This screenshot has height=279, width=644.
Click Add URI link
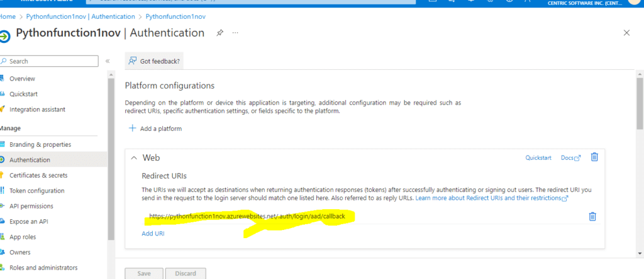tap(153, 233)
